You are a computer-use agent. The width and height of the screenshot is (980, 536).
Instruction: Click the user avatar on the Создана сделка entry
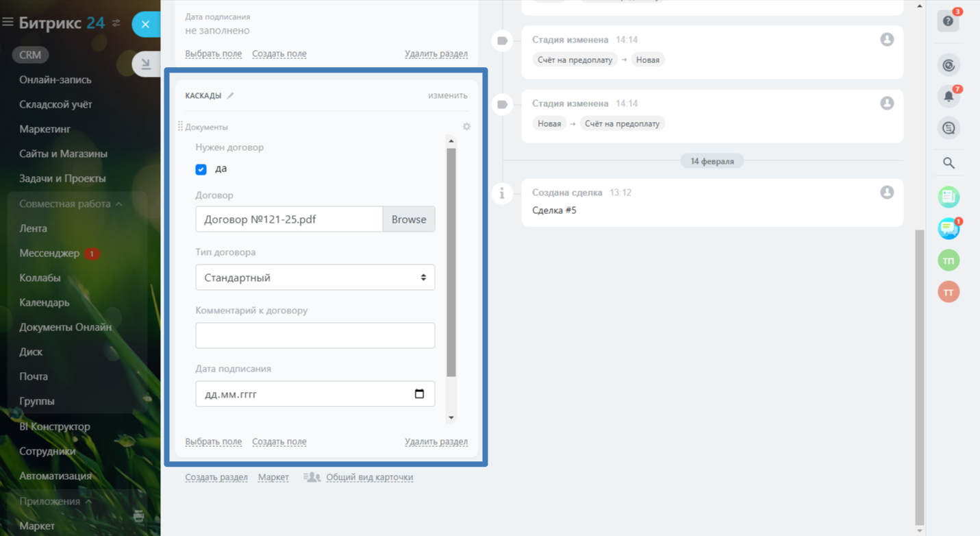click(x=887, y=193)
